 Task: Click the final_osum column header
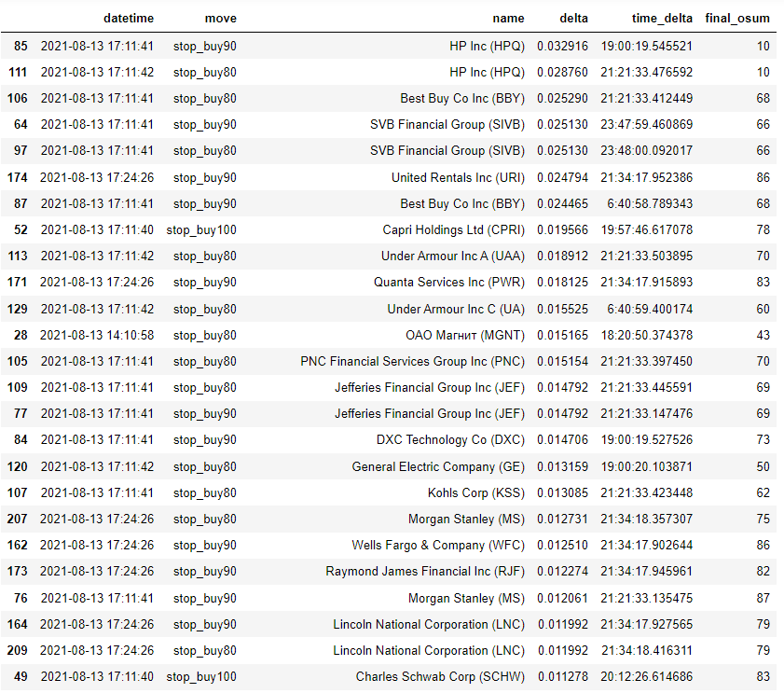[737, 19]
